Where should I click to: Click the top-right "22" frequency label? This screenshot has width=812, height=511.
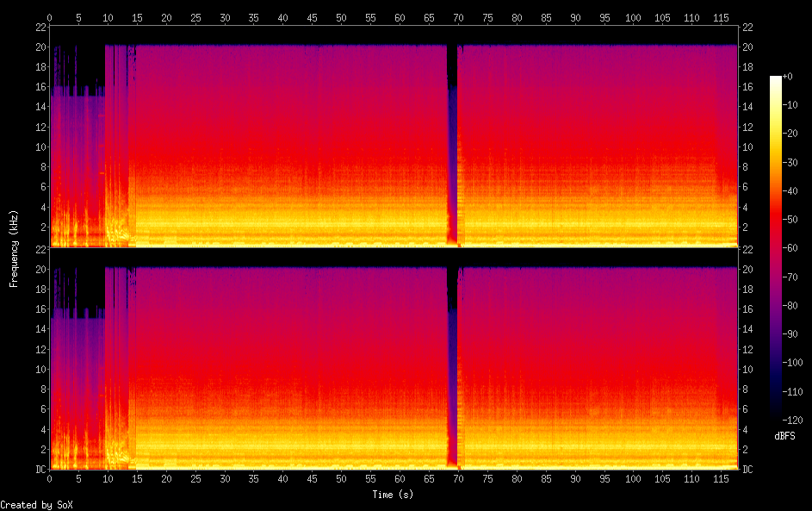(747, 26)
